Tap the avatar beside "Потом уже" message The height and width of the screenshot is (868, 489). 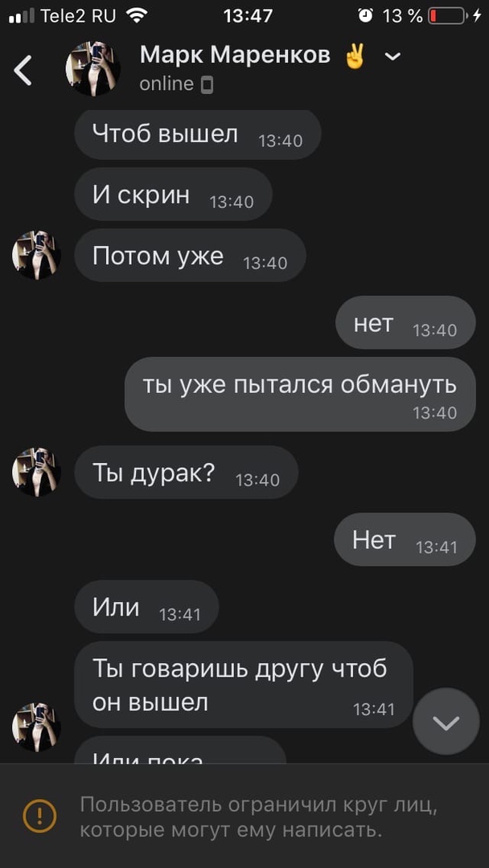click(36, 256)
